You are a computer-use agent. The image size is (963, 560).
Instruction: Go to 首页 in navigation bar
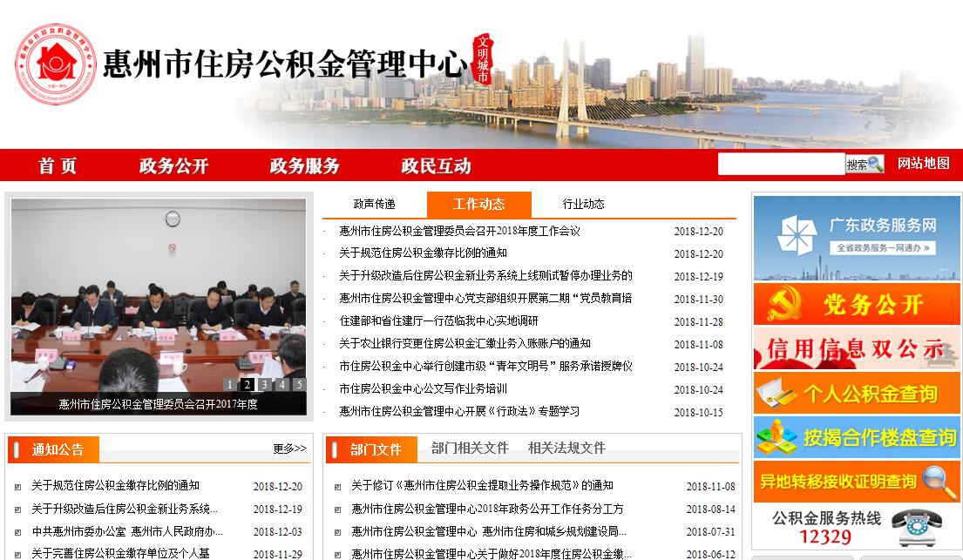click(x=58, y=165)
